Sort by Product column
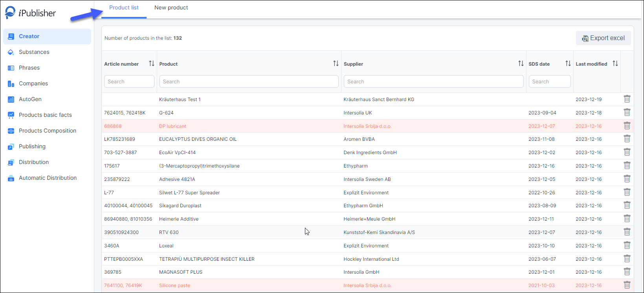 [336, 63]
